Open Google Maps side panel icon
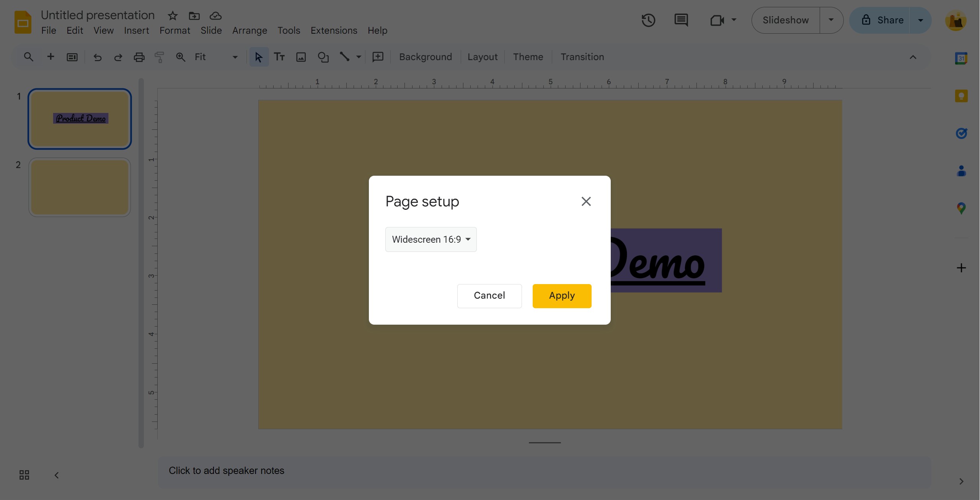 click(x=961, y=208)
